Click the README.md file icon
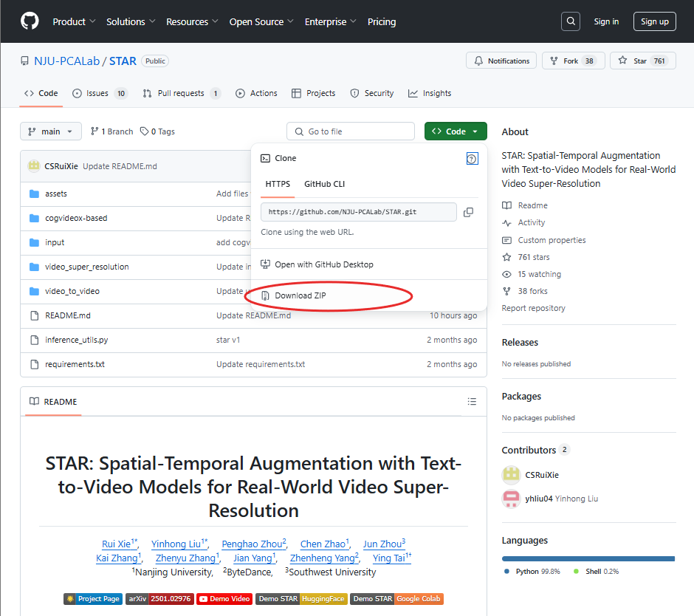694x616 pixels. (x=34, y=315)
